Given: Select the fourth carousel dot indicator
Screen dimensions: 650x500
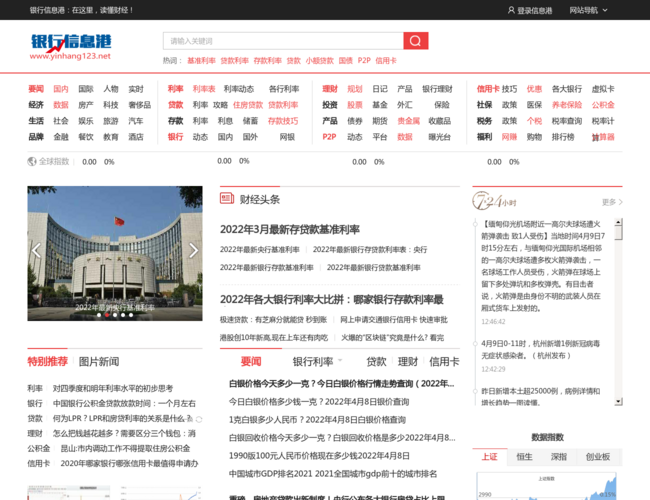Looking at the screenshot, I should pyautogui.click(x=123, y=315).
